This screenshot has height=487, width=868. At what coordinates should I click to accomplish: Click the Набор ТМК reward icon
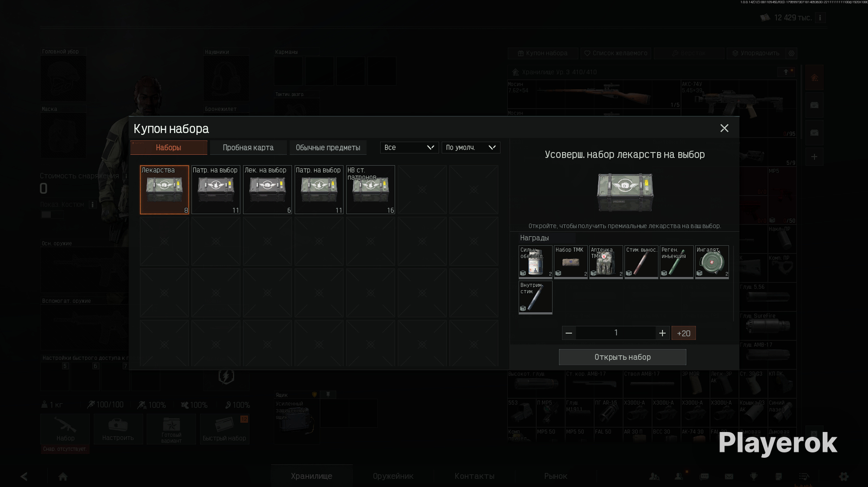click(x=571, y=262)
